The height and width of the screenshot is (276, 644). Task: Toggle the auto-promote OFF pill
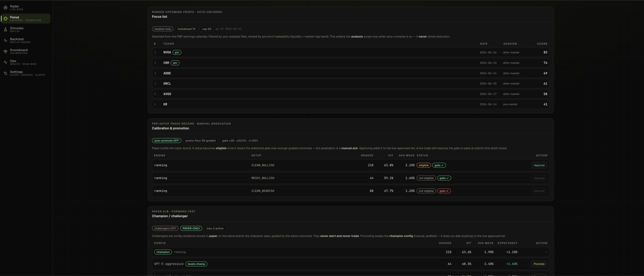click(x=167, y=141)
